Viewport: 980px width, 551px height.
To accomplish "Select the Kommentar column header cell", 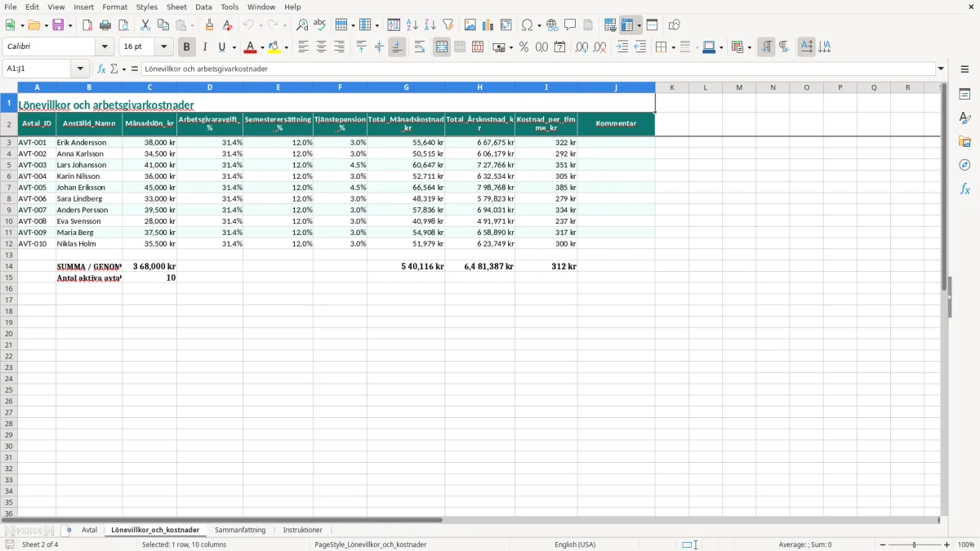I will [x=616, y=124].
